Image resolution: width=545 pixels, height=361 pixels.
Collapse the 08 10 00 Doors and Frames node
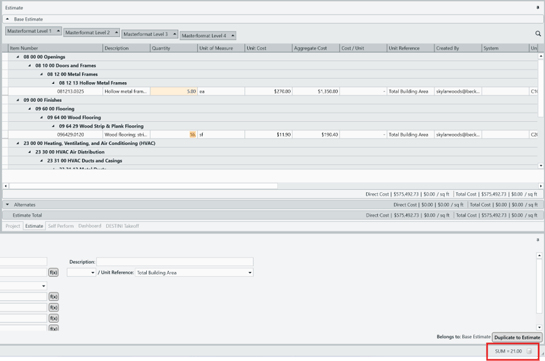tap(30, 65)
